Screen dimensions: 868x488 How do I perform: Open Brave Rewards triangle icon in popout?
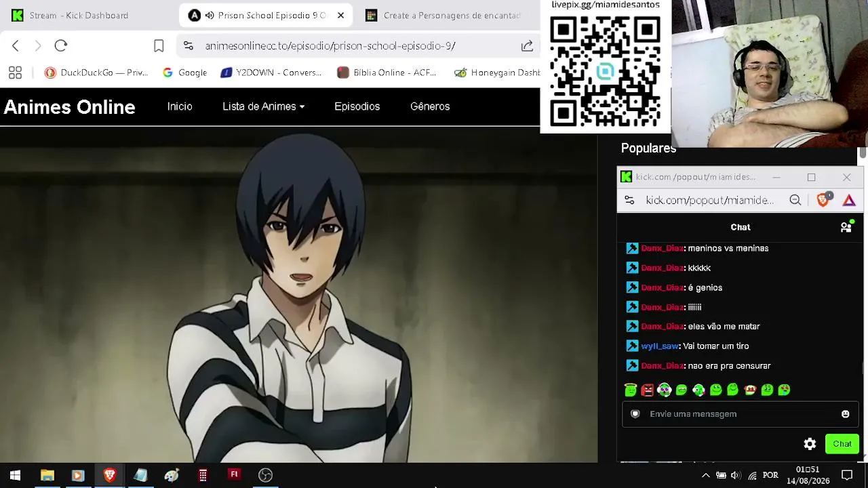tap(849, 200)
